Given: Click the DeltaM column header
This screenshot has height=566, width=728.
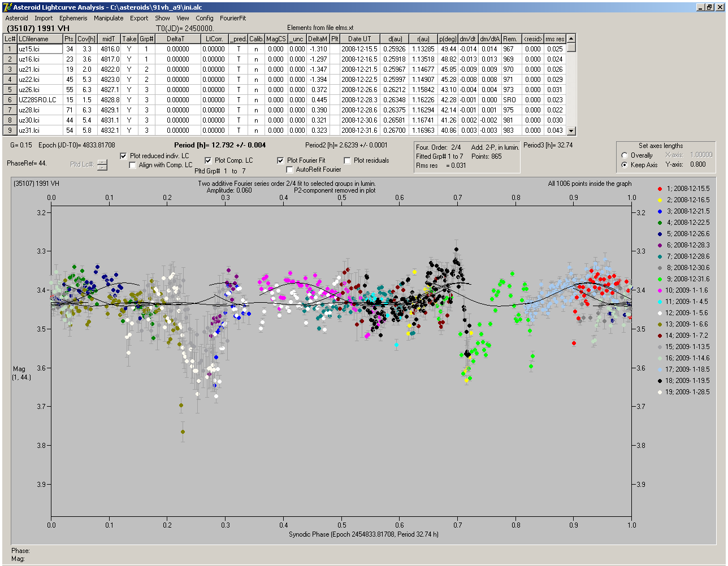Looking at the screenshot, I should [318, 39].
